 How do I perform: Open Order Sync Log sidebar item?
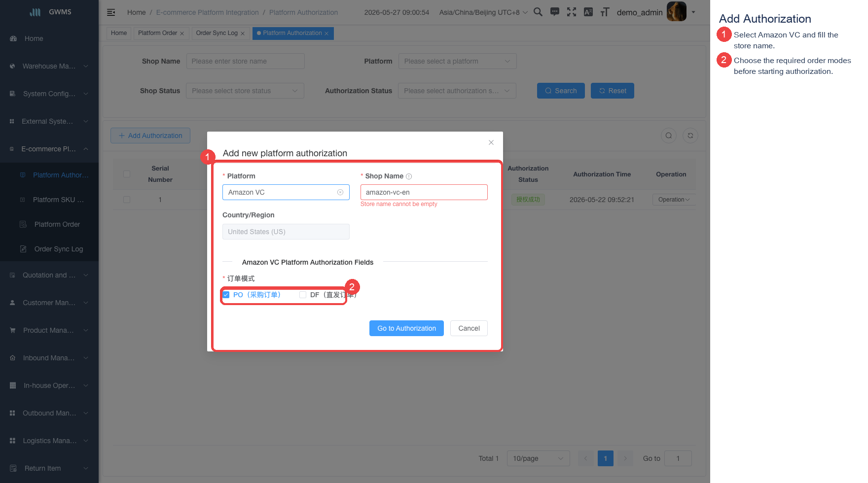(49, 249)
